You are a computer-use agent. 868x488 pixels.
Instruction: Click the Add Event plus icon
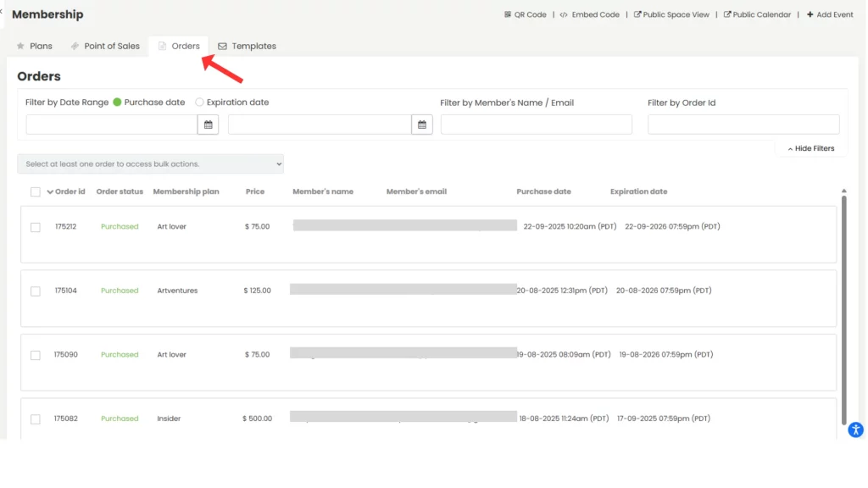[810, 14]
